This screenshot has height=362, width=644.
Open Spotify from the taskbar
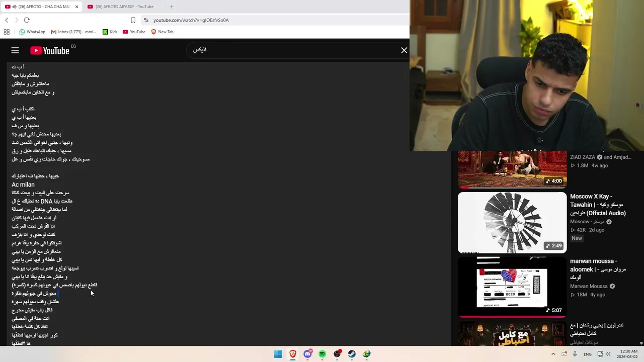tap(322, 354)
